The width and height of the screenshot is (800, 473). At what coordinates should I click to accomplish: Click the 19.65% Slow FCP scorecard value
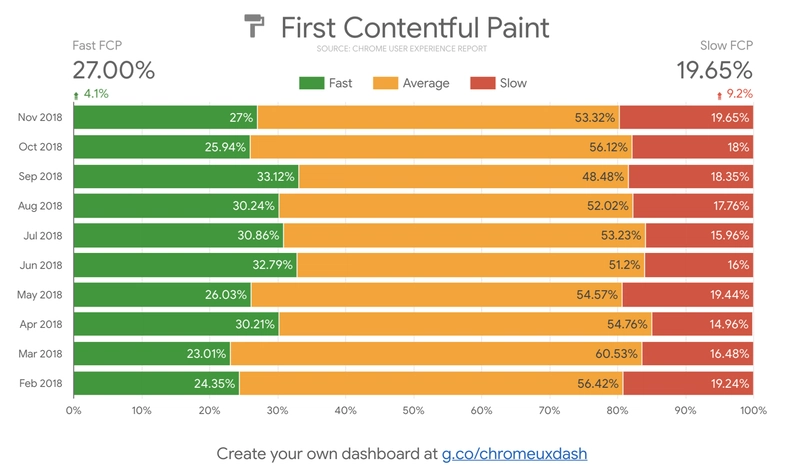pos(714,70)
